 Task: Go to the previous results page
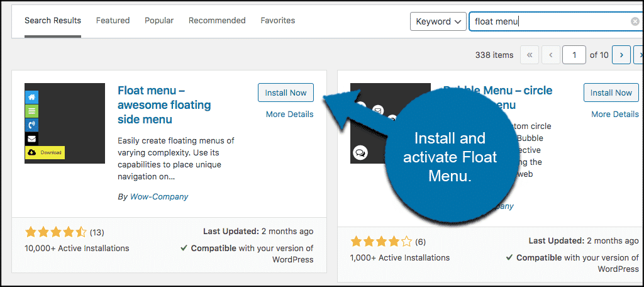click(x=551, y=55)
